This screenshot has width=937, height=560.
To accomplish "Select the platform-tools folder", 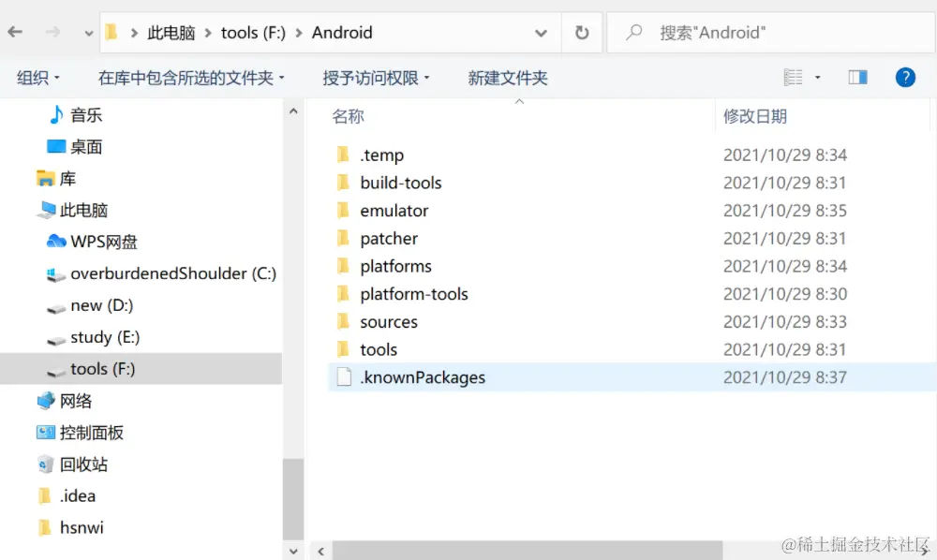I will click(413, 294).
